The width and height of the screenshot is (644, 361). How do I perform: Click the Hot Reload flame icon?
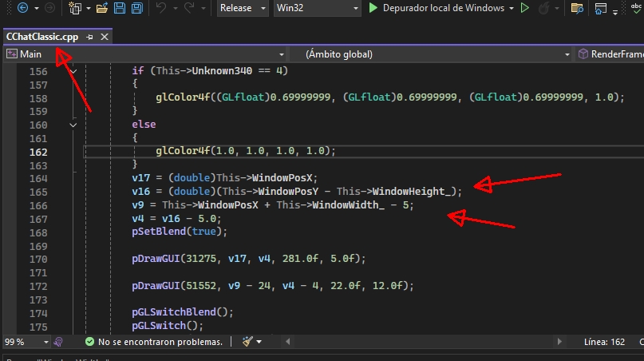(x=543, y=8)
